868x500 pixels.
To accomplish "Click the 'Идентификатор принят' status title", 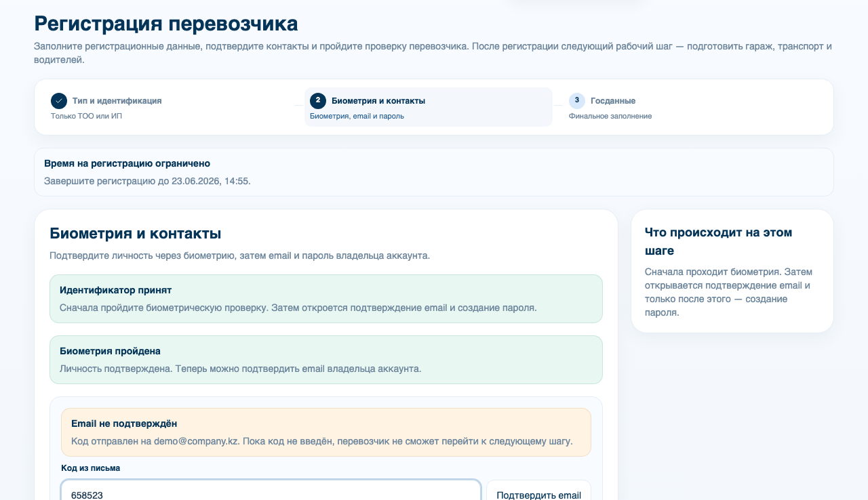I will click(x=115, y=290).
